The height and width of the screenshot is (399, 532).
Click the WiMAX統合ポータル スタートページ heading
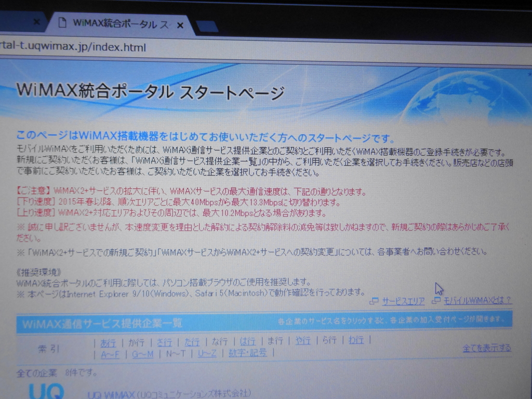(x=150, y=91)
